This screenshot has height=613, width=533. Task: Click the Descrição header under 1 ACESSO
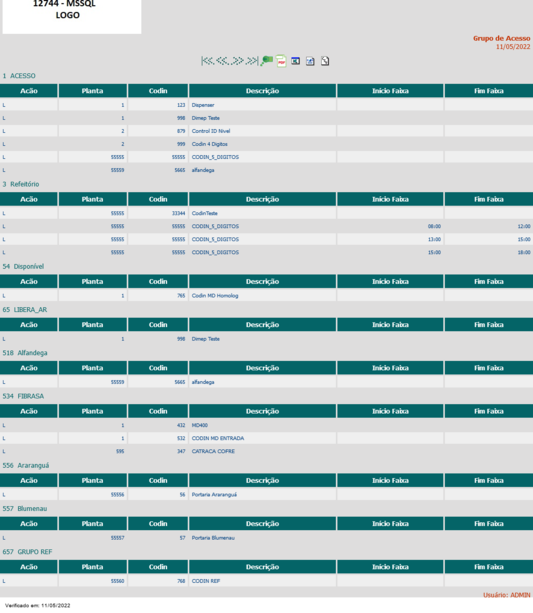[x=262, y=91]
